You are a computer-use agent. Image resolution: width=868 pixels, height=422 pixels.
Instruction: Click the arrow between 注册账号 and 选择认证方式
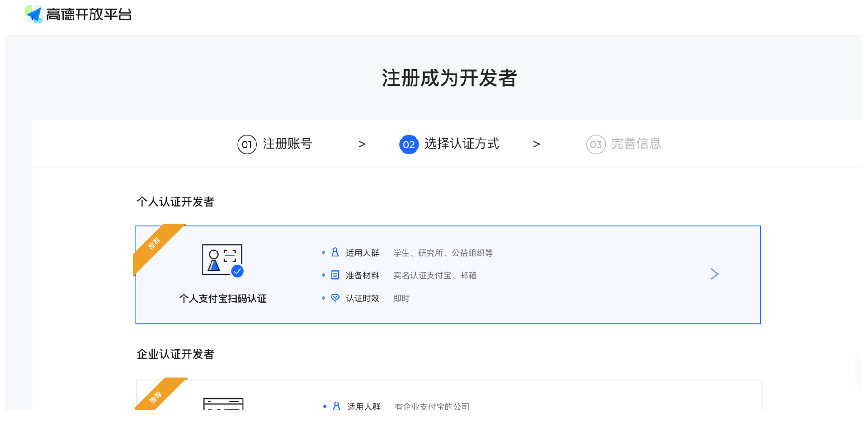362,144
